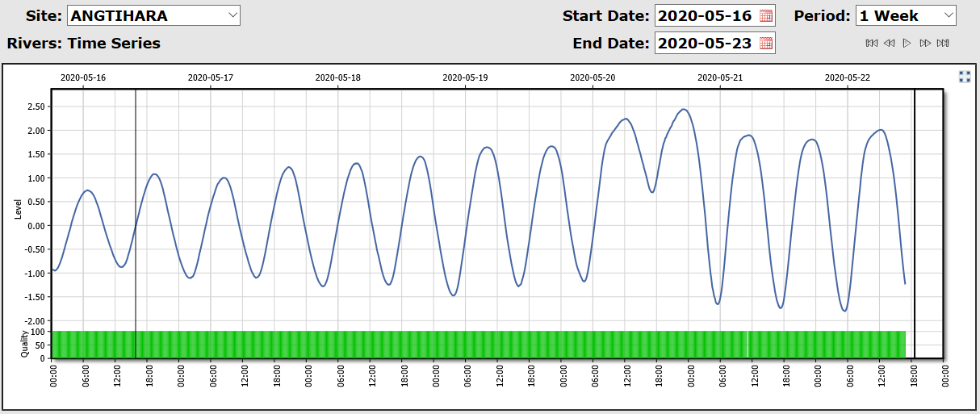Open the Period dropdown showing 1 Week
Image resolution: width=980 pixels, height=414 pixels.
pos(905,15)
